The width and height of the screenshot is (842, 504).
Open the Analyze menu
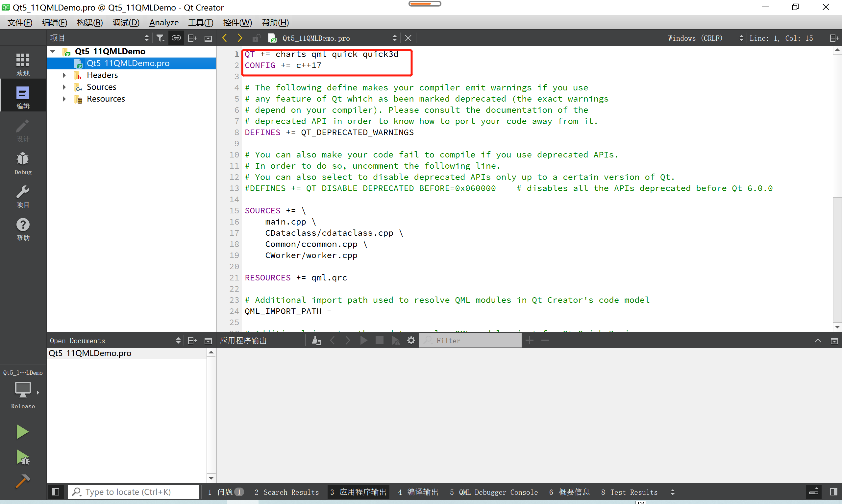click(164, 23)
